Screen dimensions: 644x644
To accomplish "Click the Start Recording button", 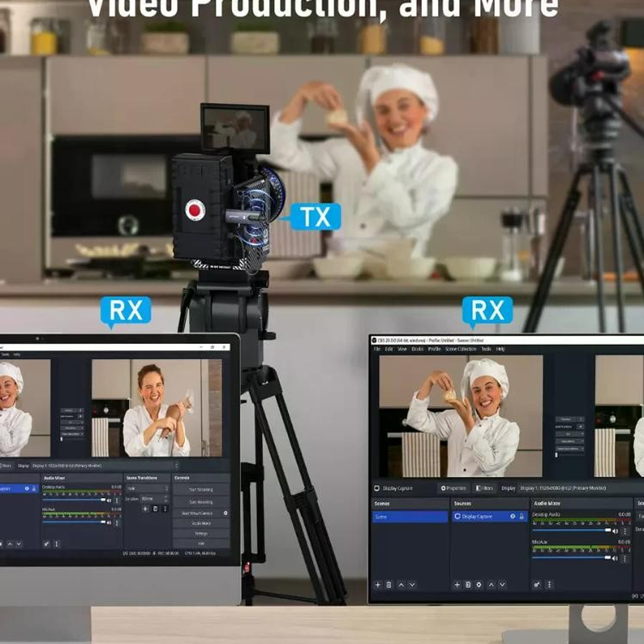I will coord(202,502).
